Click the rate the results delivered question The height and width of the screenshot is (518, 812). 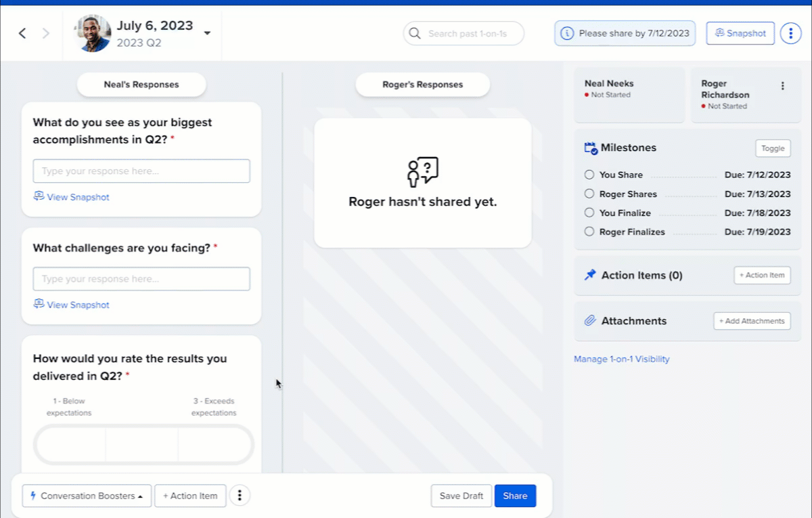click(x=130, y=367)
